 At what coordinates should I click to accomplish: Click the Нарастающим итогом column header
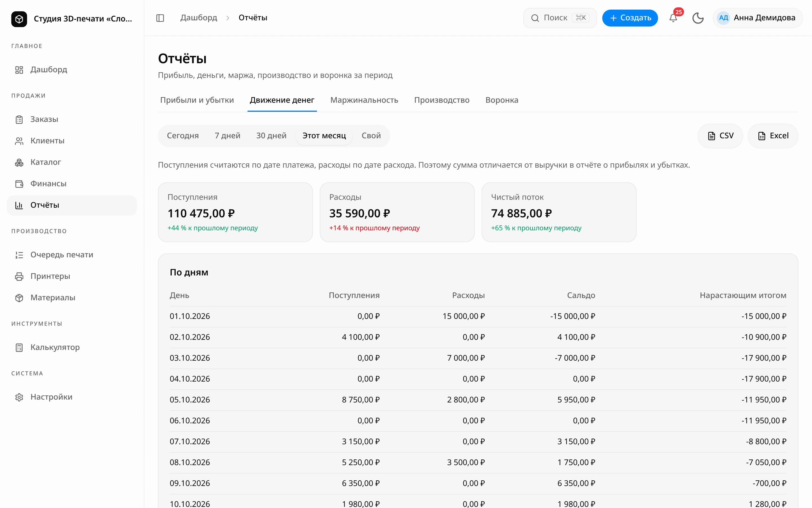[x=743, y=295]
